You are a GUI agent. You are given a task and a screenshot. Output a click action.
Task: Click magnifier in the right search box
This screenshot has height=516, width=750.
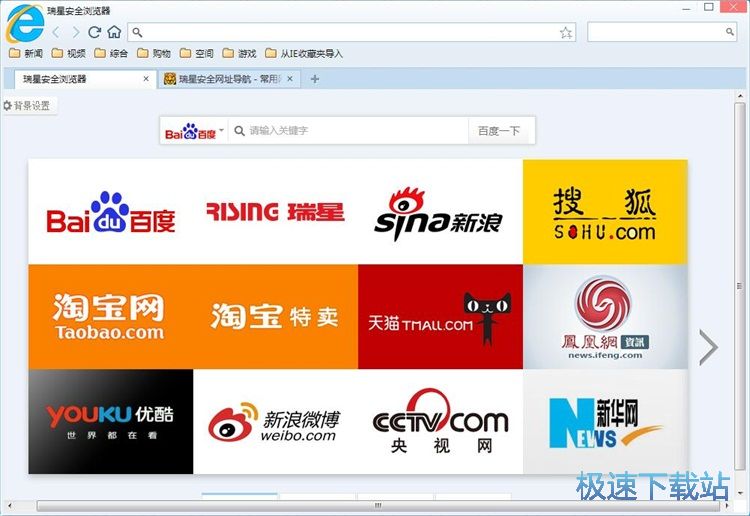pyautogui.click(x=729, y=32)
